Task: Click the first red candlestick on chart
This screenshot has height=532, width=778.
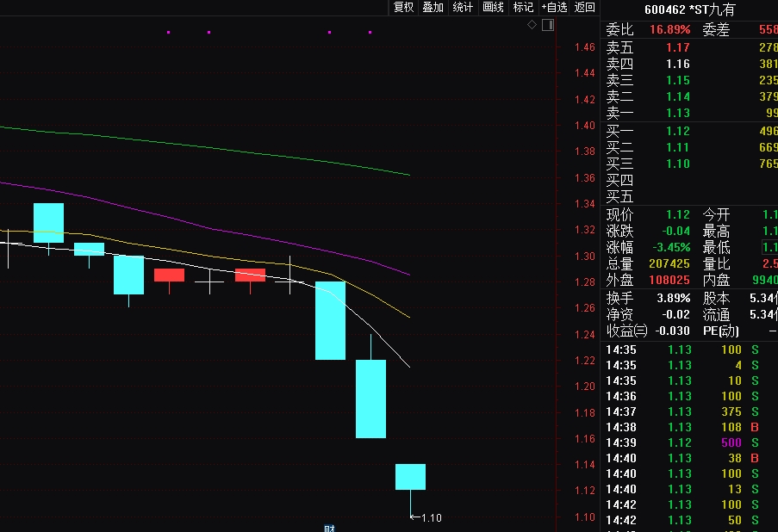Action: pyautogui.click(x=169, y=275)
